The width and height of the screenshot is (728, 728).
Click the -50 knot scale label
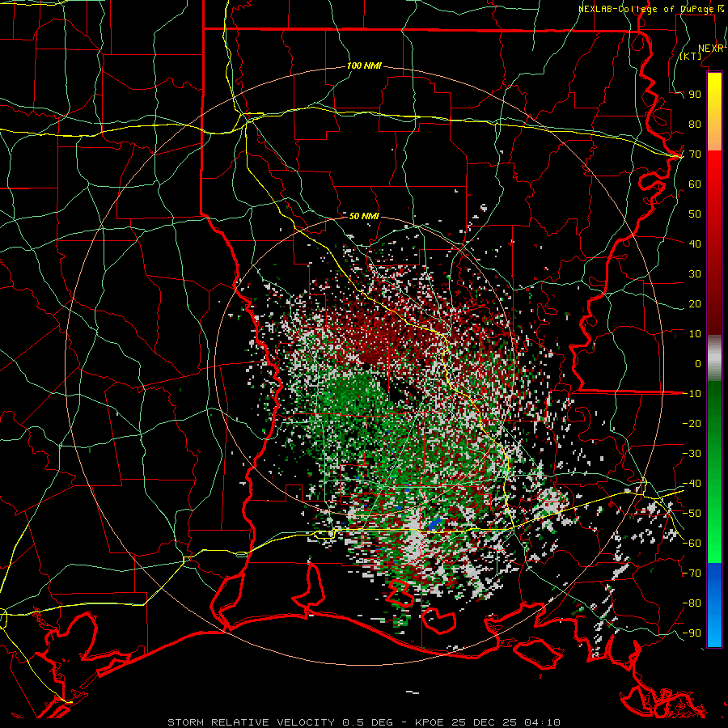coord(692,514)
